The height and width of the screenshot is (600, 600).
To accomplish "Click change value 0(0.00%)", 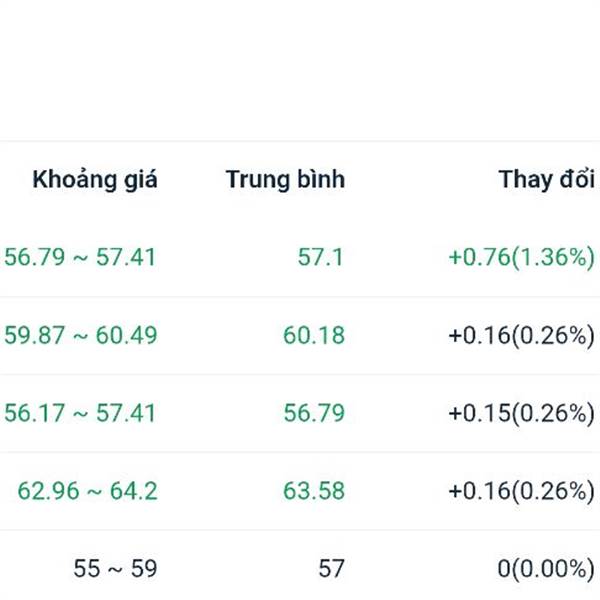I will [546, 569].
